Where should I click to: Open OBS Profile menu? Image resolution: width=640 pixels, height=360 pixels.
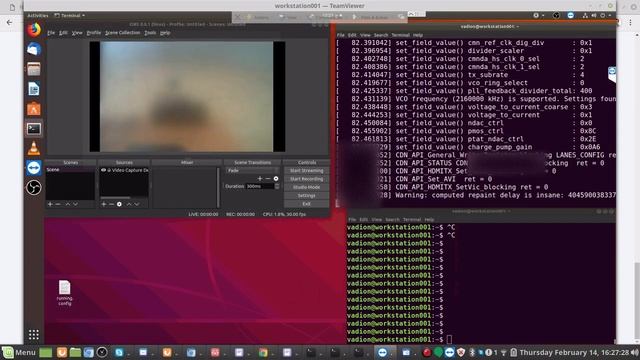(94, 33)
